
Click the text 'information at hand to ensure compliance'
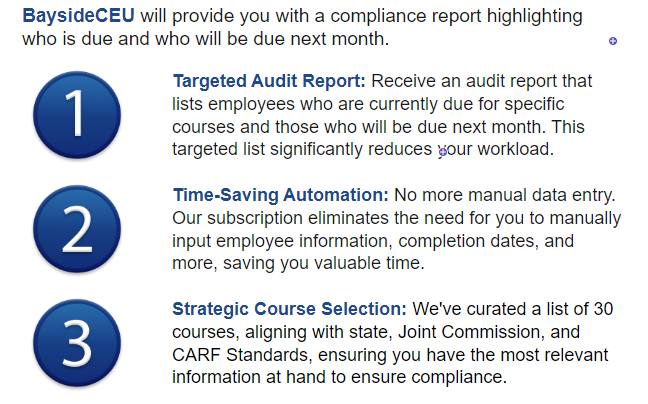coord(340,377)
